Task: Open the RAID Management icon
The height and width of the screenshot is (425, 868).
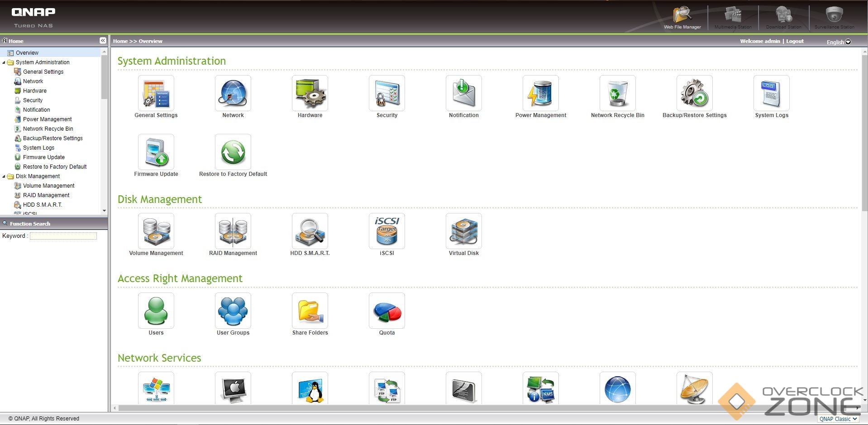Action: 233,231
